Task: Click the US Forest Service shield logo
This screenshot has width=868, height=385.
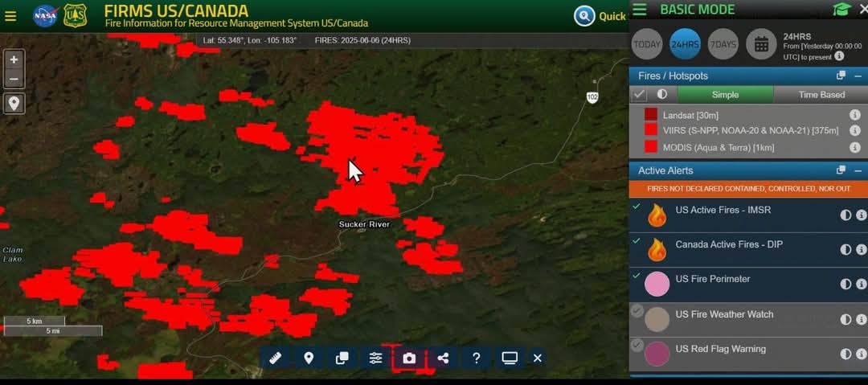Action: [75, 16]
